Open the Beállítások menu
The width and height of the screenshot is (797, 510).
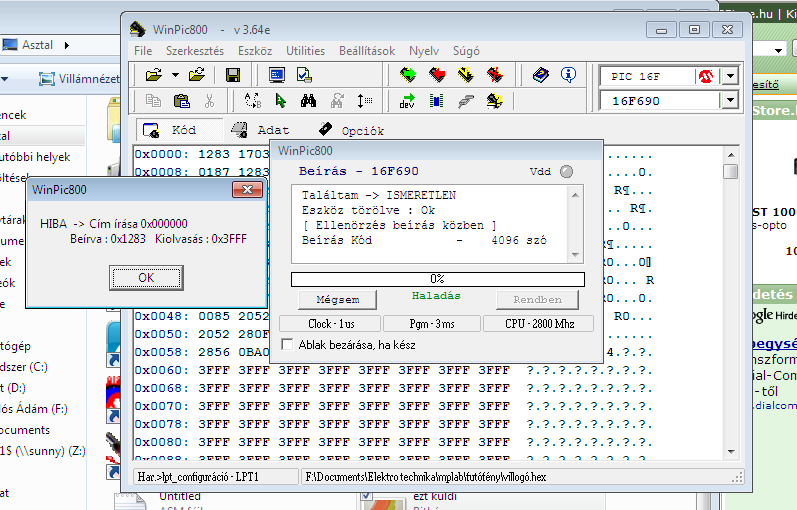[x=367, y=51]
